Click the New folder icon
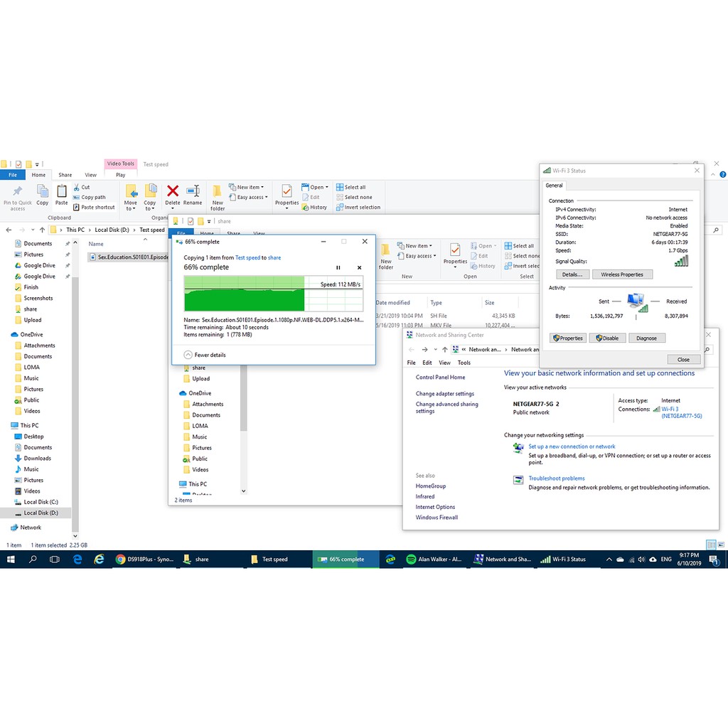 [218, 192]
